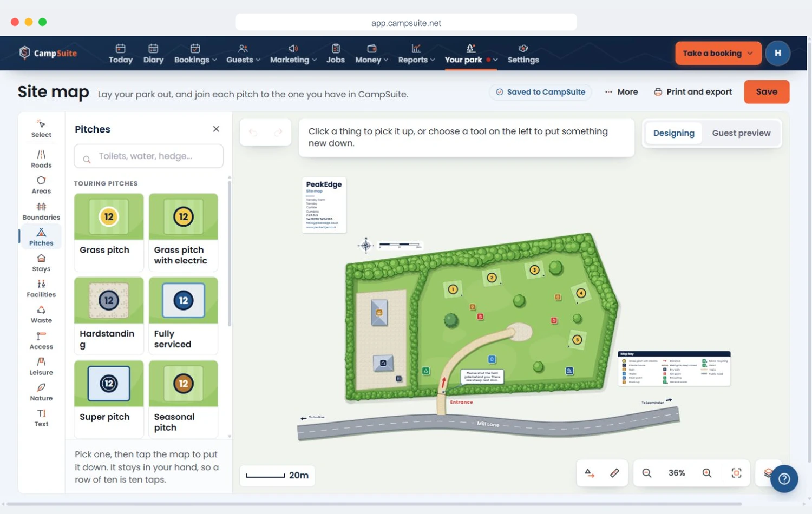
Task: Close the Pitches panel
Action: [216, 129]
